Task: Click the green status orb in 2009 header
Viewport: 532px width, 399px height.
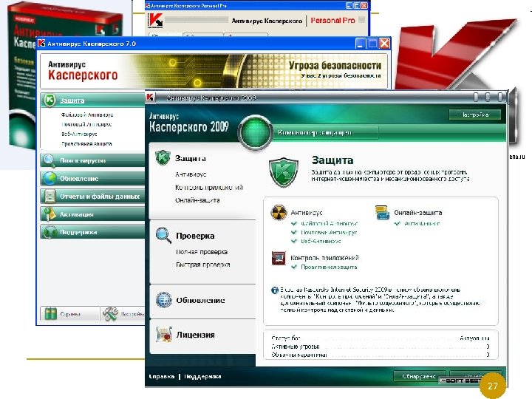Action: click(255, 132)
